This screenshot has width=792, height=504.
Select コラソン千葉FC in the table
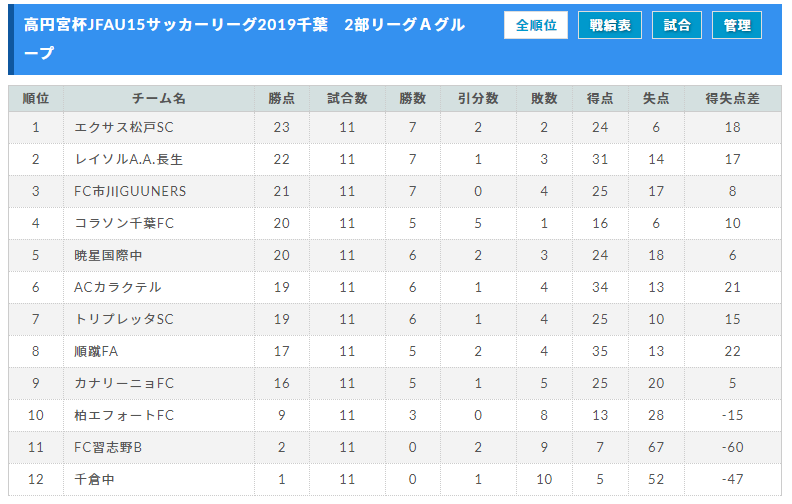coord(124,223)
